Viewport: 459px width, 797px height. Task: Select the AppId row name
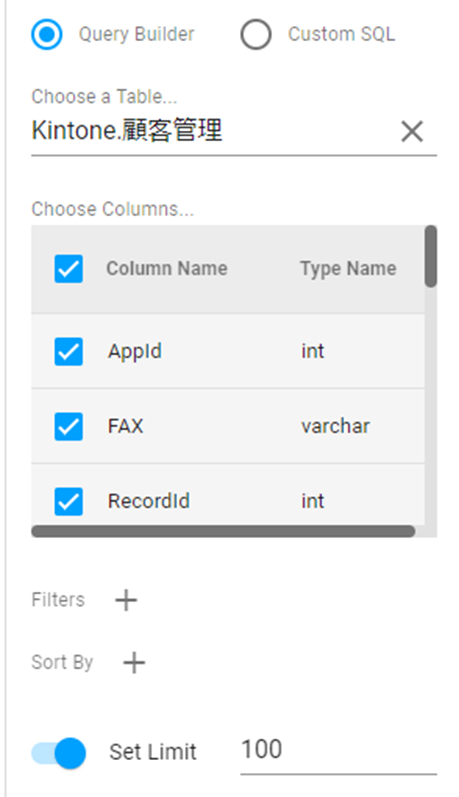click(x=135, y=351)
